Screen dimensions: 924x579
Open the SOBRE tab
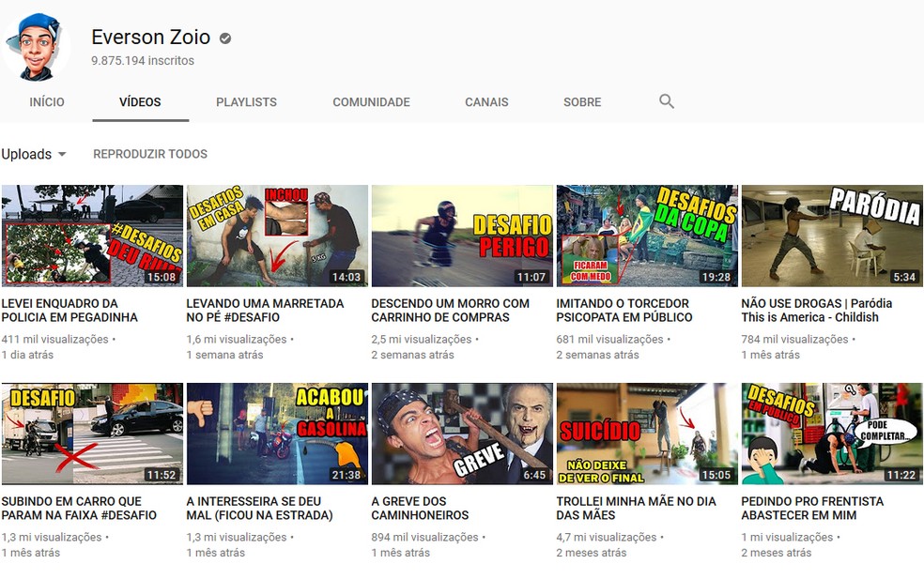[x=581, y=101]
